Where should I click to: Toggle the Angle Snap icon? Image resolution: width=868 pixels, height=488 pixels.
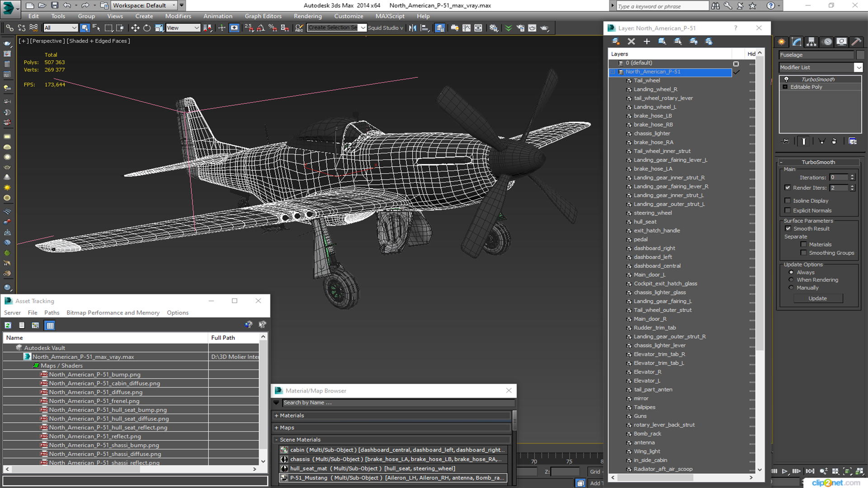(261, 28)
